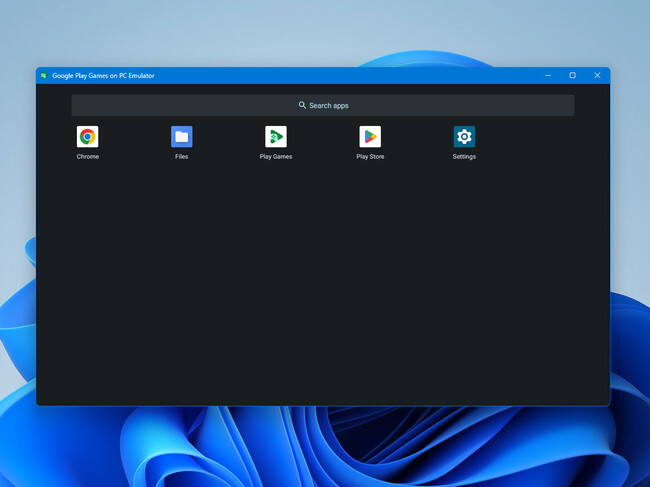Open the Files app
Screen dimensions: 650x487
(x=182, y=136)
